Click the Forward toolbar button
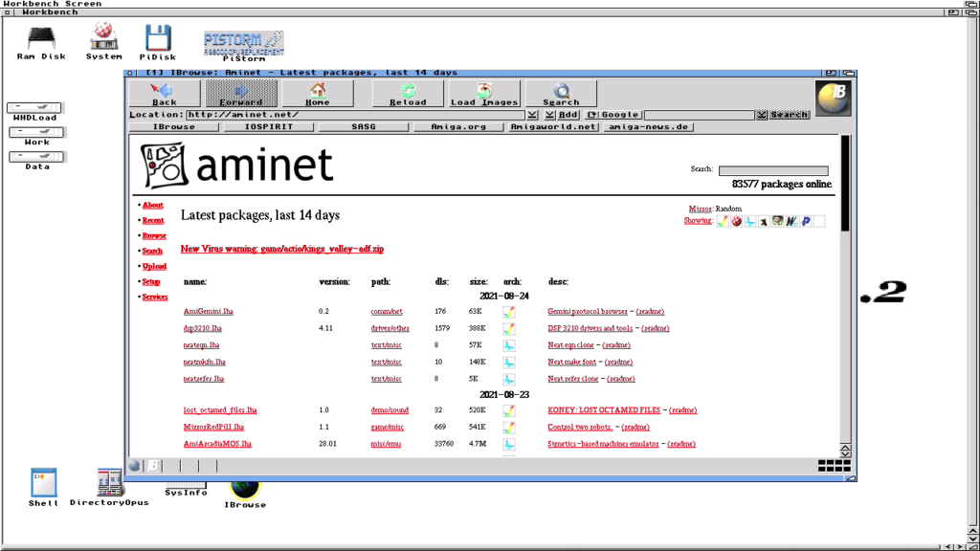The image size is (980, 551). [x=241, y=94]
